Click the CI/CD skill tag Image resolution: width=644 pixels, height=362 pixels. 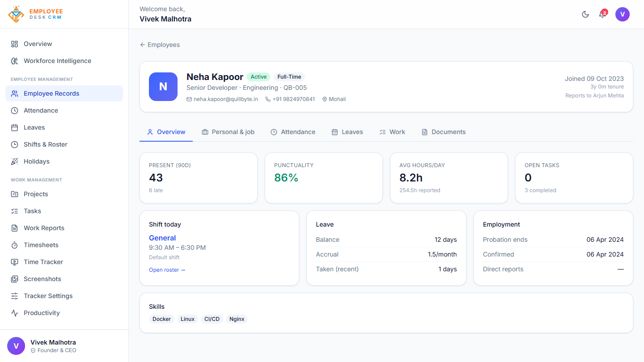(x=212, y=319)
